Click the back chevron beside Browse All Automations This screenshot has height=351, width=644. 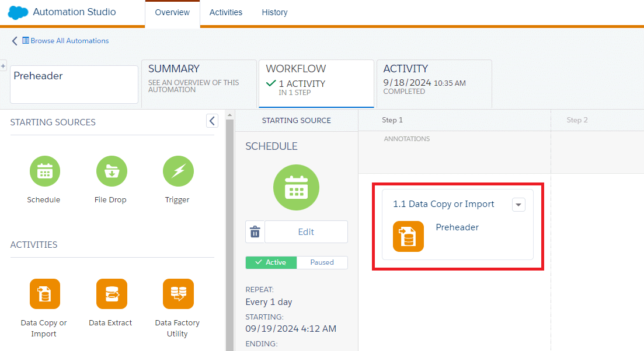15,41
